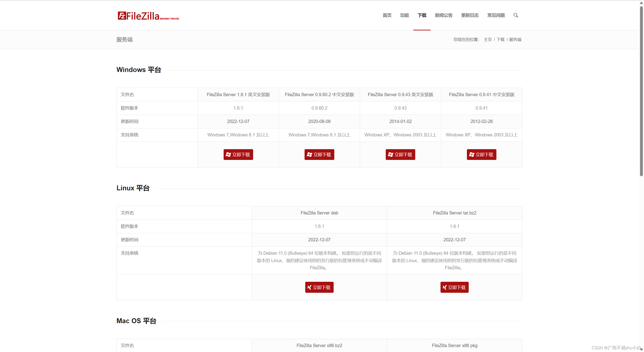Viewport: 644px width, 352px height.
Task: Click the version cell '0.9.60.2'
Action: coord(319,108)
